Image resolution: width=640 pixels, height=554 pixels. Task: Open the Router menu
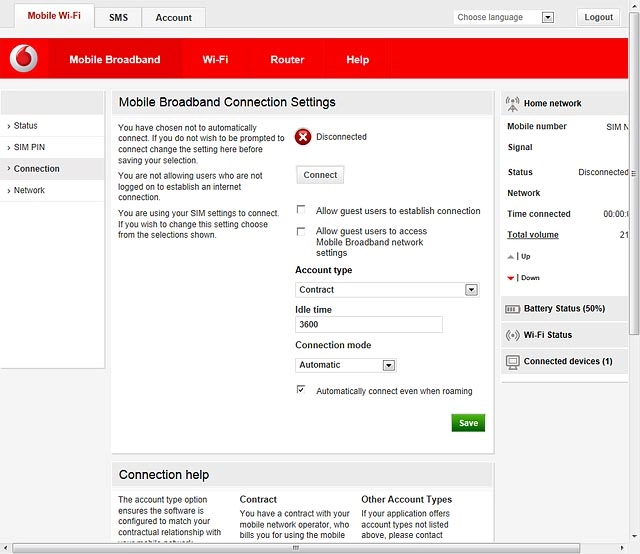287,60
